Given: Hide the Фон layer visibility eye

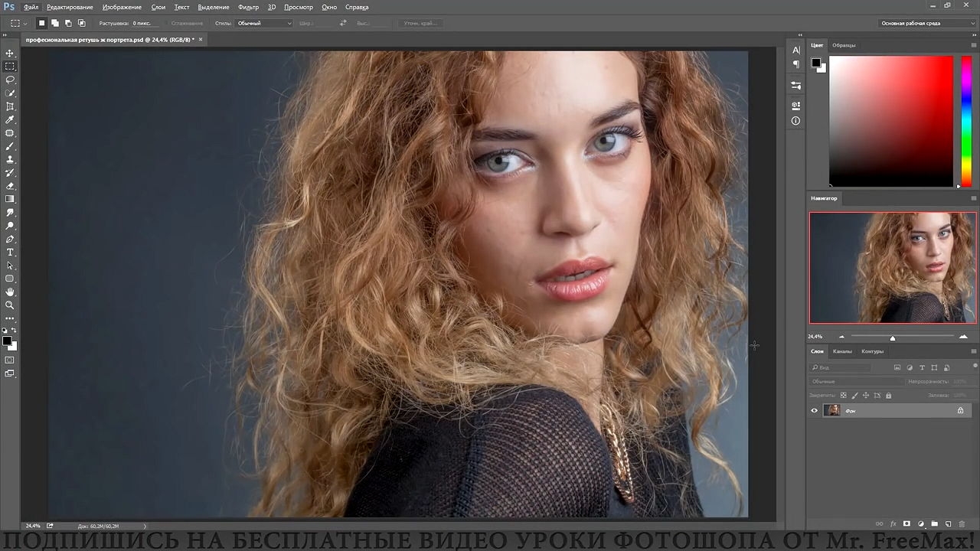Looking at the screenshot, I should pos(815,411).
